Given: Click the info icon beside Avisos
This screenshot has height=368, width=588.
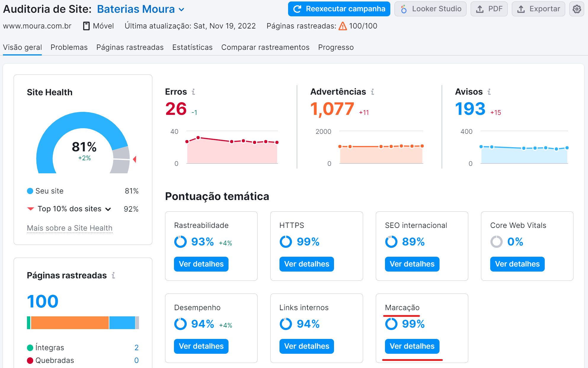Looking at the screenshot, I should [489, 92].
